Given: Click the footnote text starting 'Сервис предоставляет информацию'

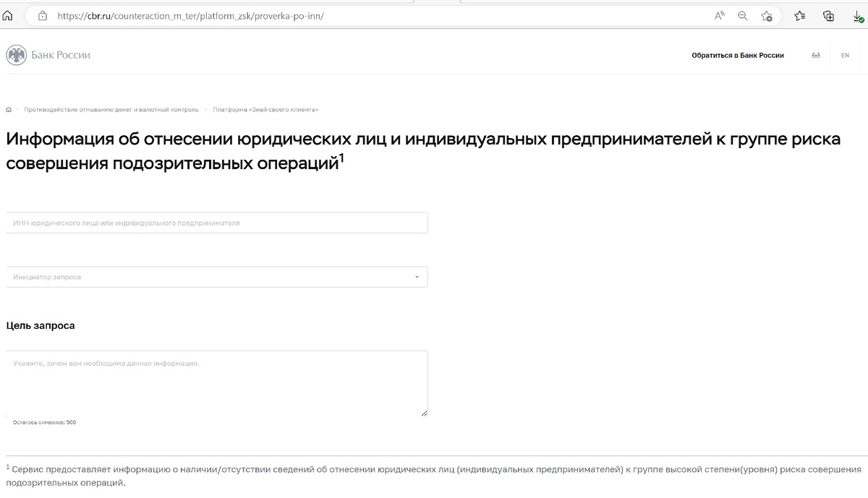Looking at the screenshot, I should (434, 476).
